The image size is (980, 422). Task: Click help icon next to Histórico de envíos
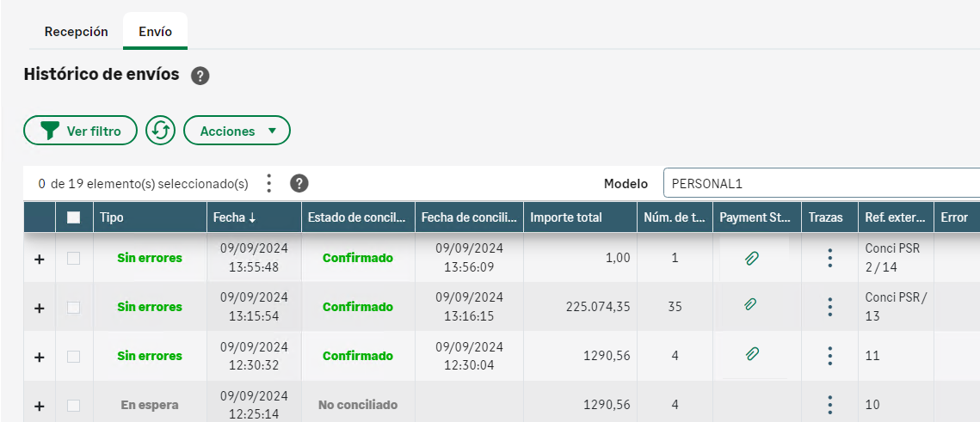click(x=200, y=76)
